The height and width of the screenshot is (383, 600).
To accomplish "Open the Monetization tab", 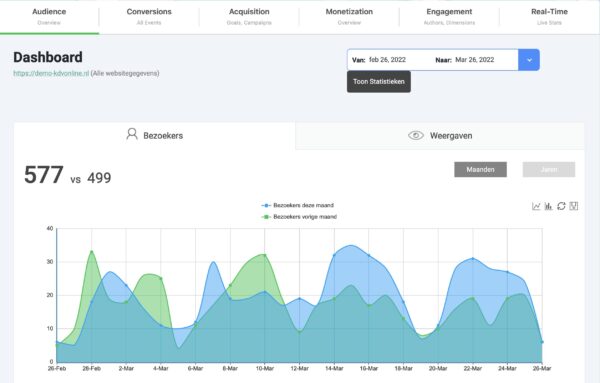I will pos(349,16).
